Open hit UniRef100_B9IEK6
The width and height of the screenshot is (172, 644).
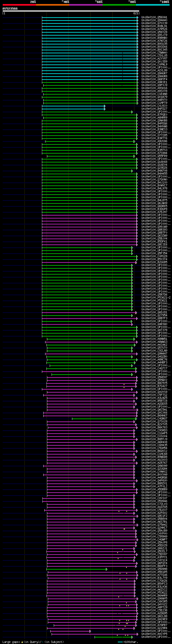[x=154, y=47]
